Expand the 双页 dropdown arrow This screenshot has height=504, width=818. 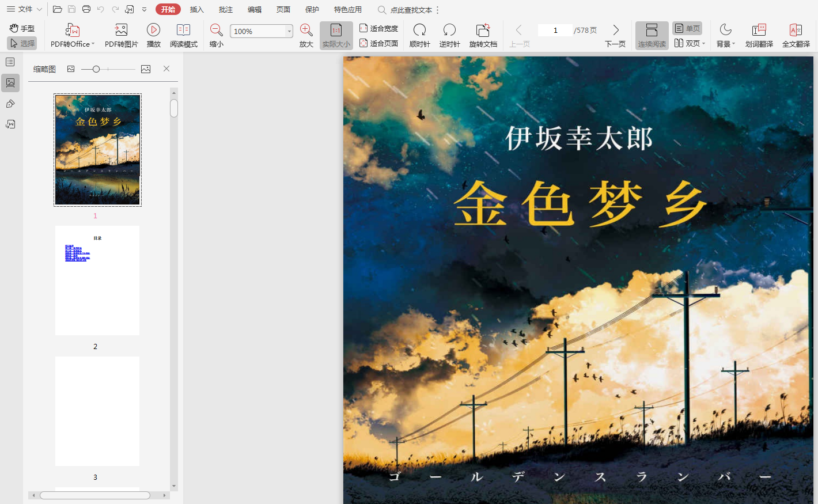(x=704, y=44)
